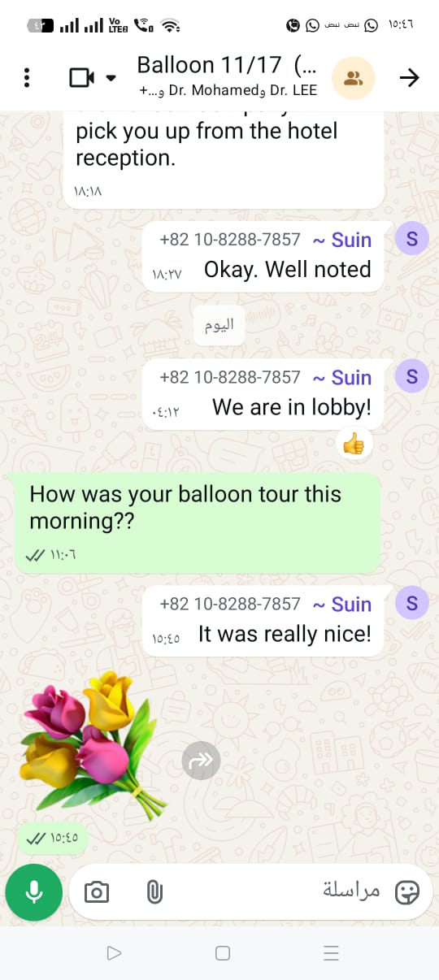Image resolution: width=439 pixels, height=980 pixels.
Task: Start a group video call
Action: tap(81, 78)
